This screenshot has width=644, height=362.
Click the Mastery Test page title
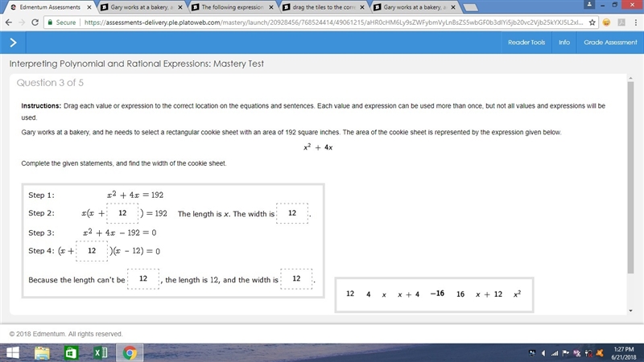pos(136,64)
